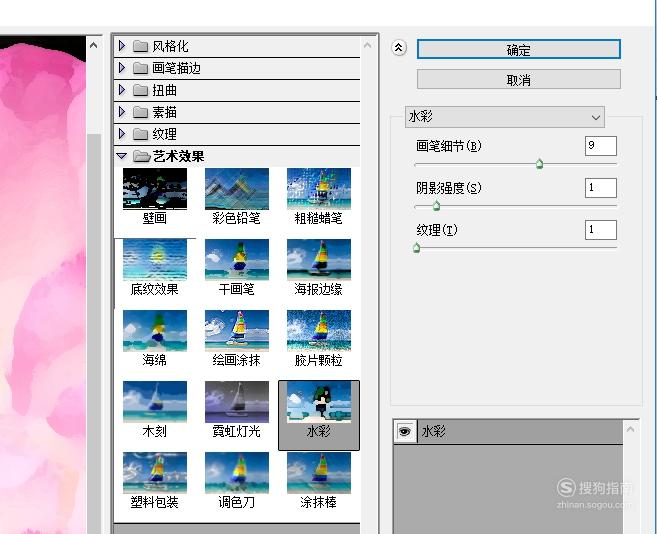Click the effect layer list scroll up arrow
The width and height of the screenshot is (657, 534).
click(630, 429)
